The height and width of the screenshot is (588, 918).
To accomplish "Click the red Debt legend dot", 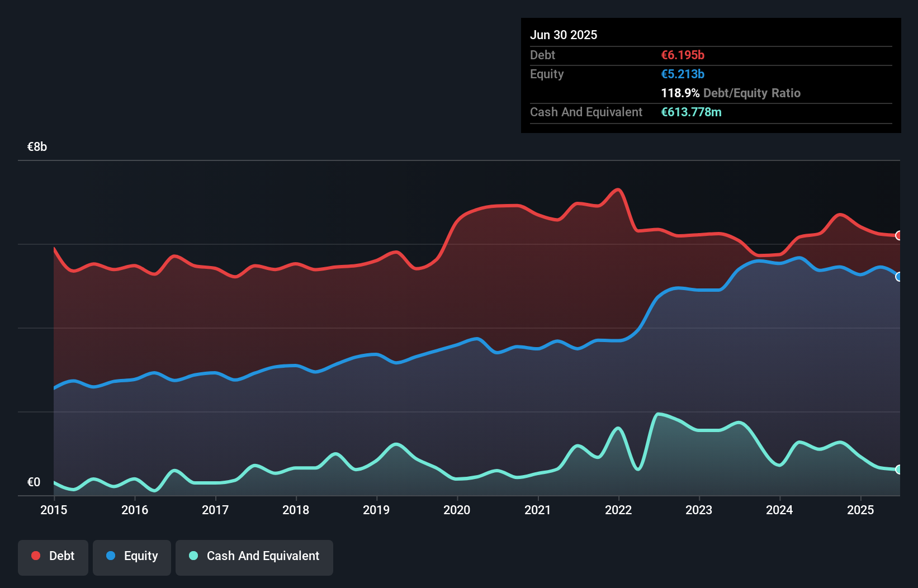I will click(35, 556).
